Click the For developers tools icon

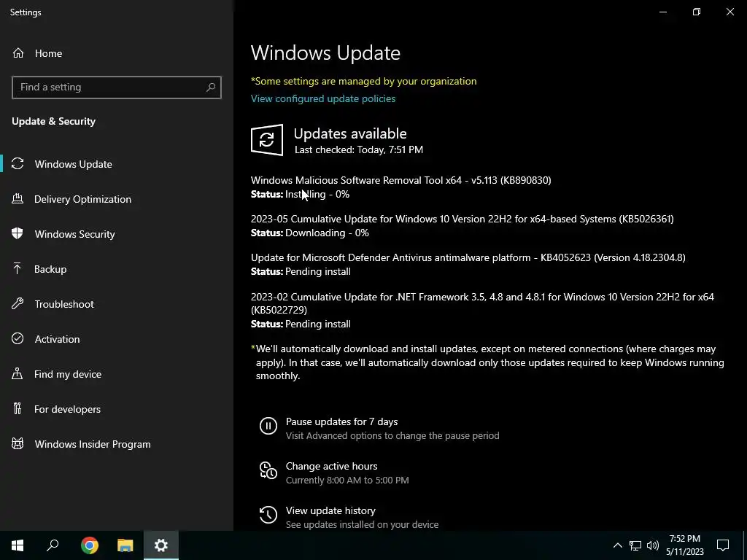(x=18, y=408)
